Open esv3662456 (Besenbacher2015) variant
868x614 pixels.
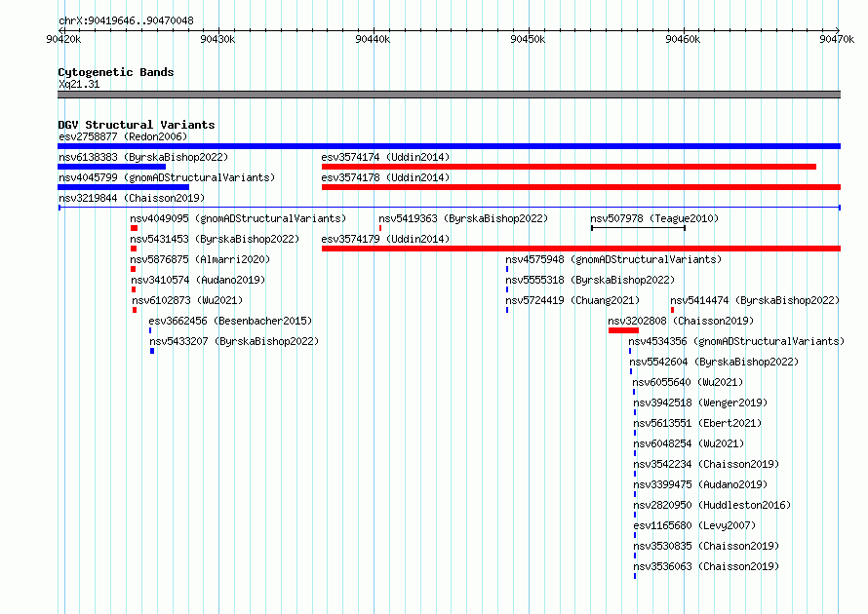(x=230, y=321)
